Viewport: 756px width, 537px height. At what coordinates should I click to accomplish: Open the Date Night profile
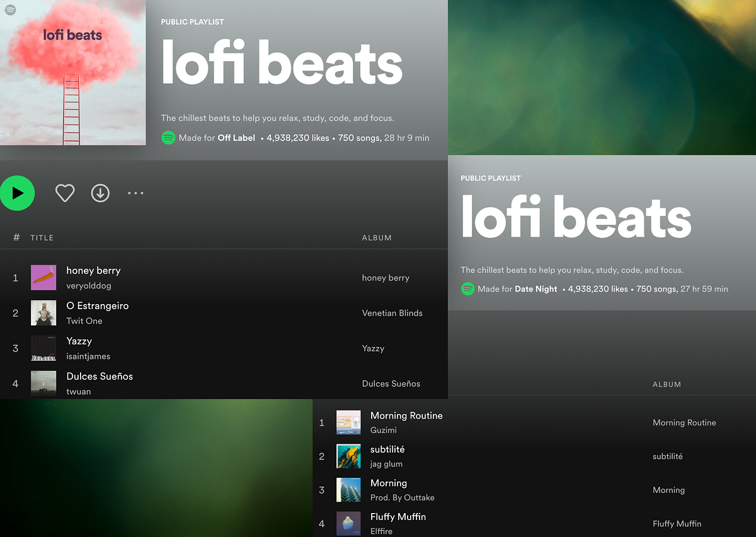coord(537,288)
